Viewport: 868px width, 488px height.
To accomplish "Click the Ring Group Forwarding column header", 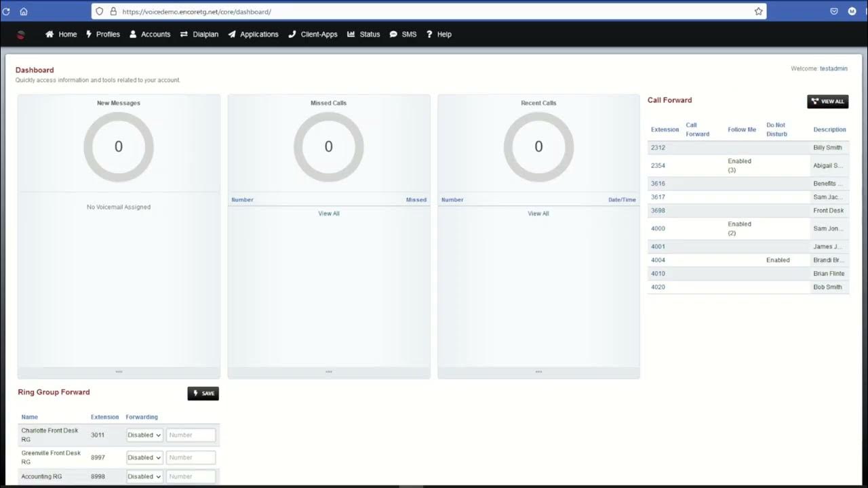I will point(142,418).
